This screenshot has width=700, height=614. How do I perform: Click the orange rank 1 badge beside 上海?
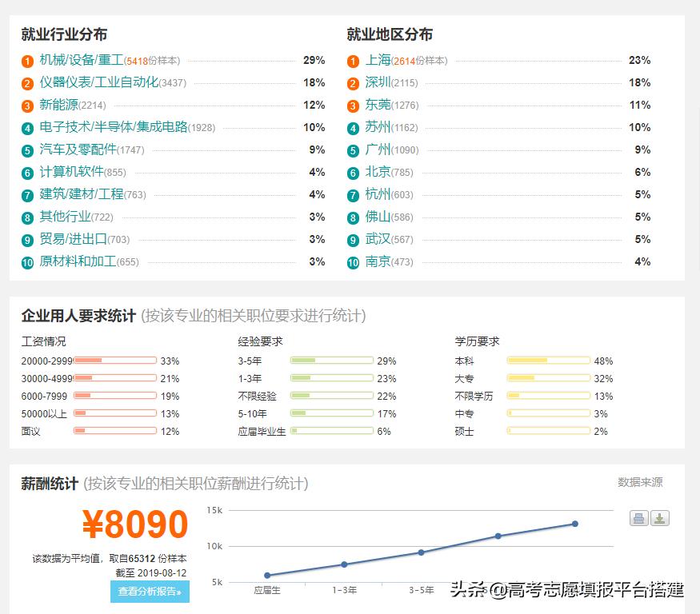click(352, 60)
